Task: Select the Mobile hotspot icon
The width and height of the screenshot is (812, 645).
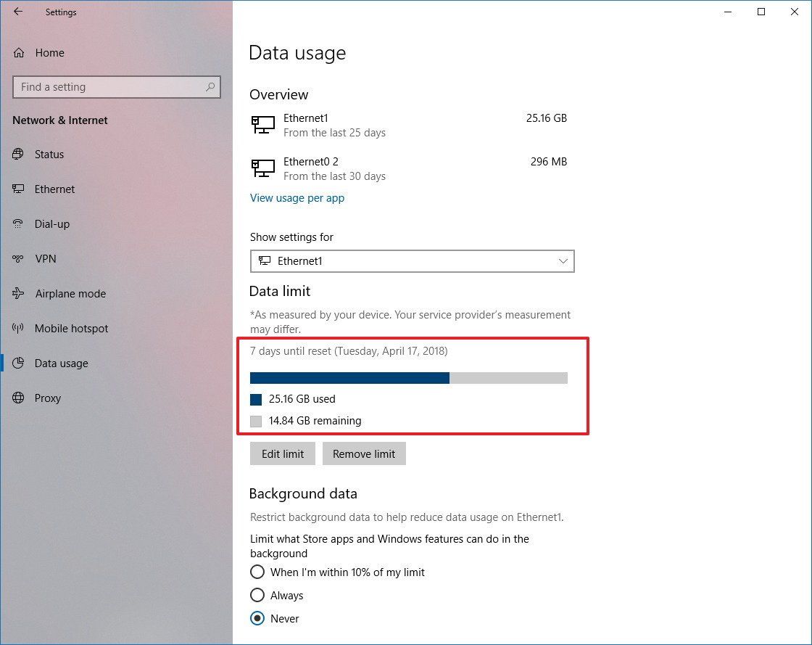Action: 17,328
